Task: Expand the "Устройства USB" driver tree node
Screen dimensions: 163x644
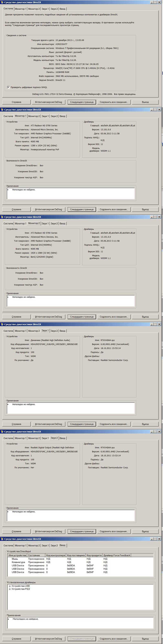Action: tap(10, 586)
